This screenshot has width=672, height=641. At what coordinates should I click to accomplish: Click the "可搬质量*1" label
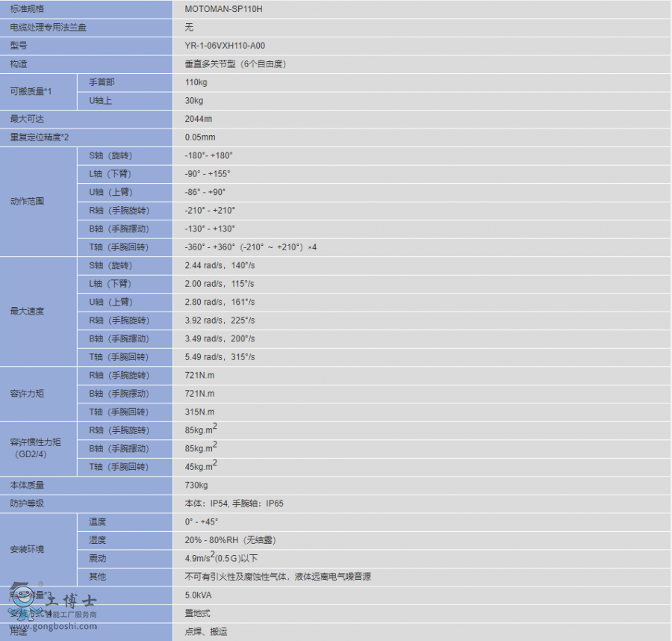coord(31,91)
